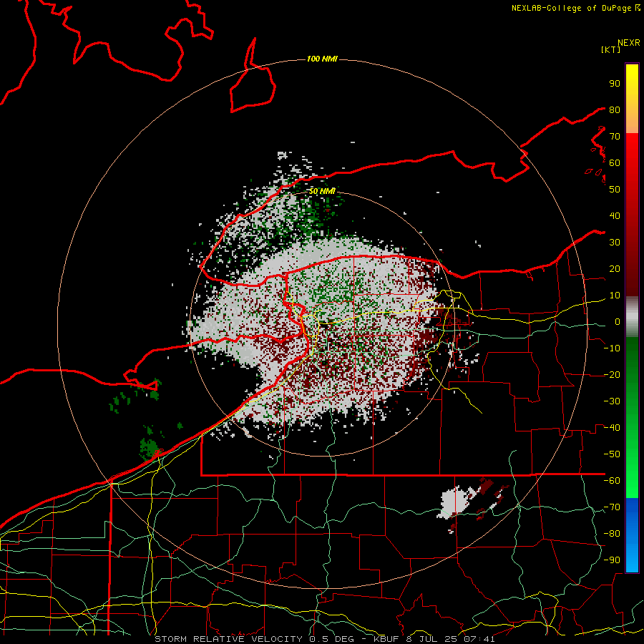Click the -30 value on velocity scale
The width and height of the screenshot is (644, 644).
(x=612, y=401)
